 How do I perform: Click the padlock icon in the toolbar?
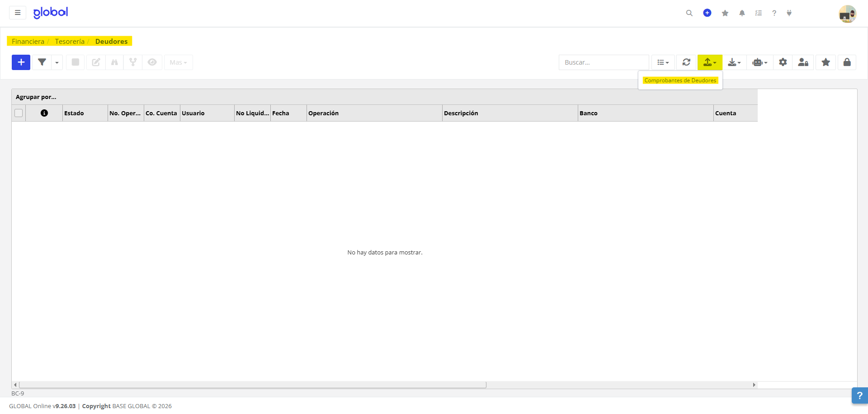coord(847,62)
